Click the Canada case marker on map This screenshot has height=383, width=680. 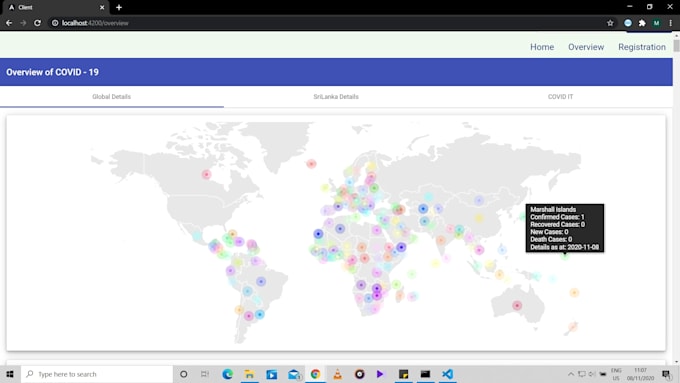206,174
